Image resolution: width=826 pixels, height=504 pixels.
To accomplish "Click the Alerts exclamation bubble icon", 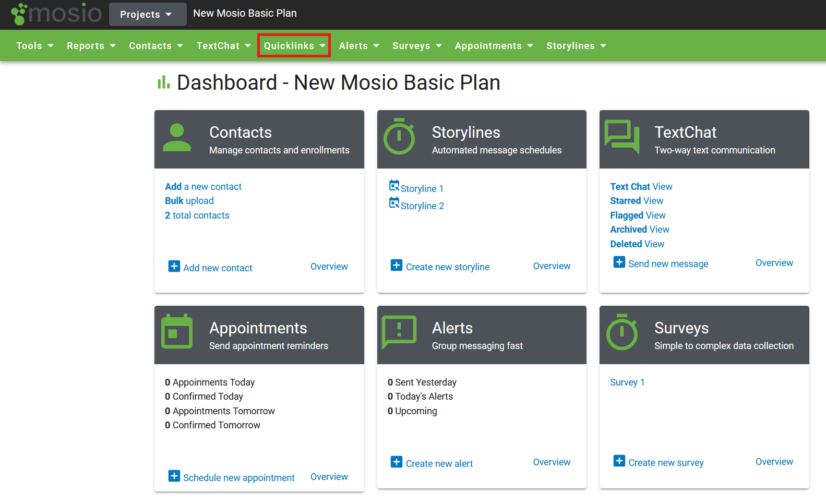I will (x=399, y=332).
